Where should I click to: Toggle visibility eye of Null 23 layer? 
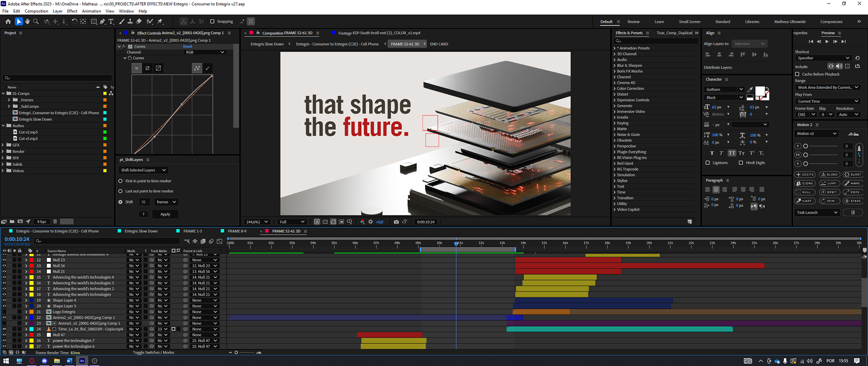4,260
